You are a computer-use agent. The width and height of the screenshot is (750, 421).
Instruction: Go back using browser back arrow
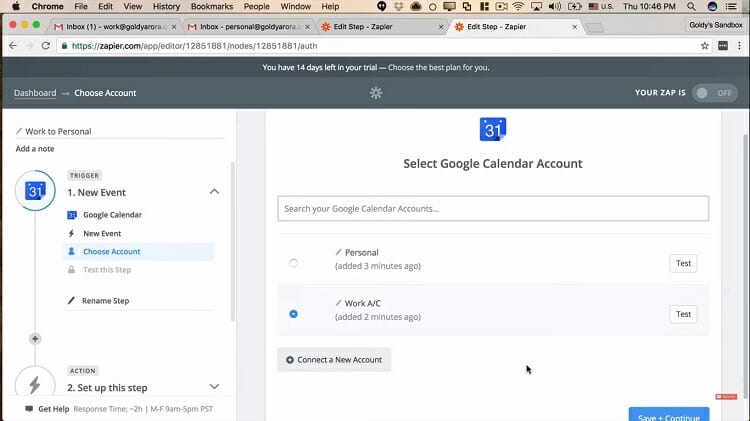(13, 45)
